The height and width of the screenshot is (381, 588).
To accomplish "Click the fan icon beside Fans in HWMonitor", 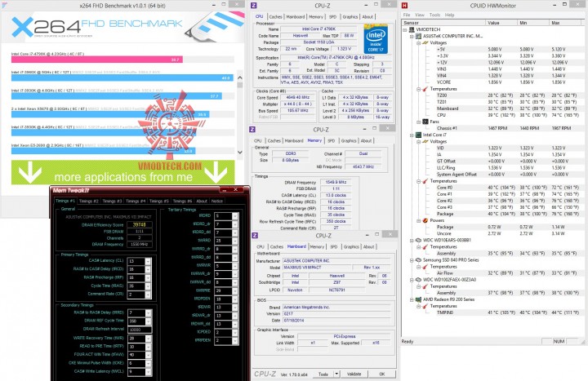I will [425, 122].
